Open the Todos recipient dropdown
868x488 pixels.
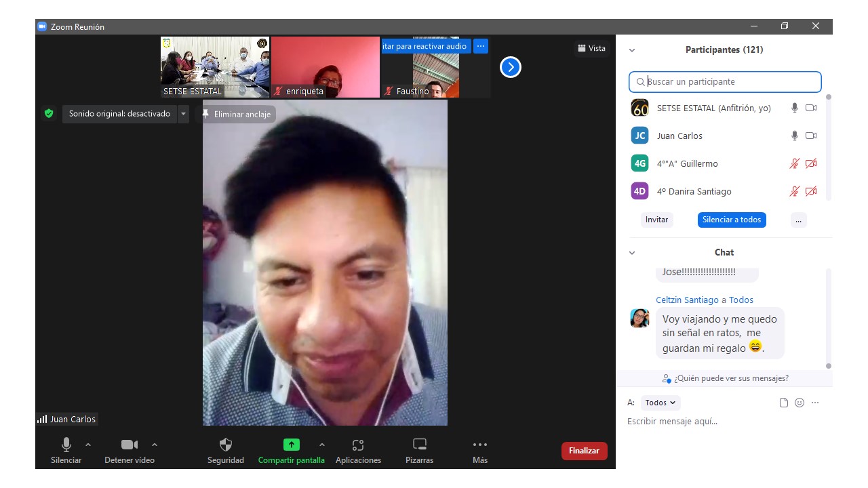click(x=660, y=403)
